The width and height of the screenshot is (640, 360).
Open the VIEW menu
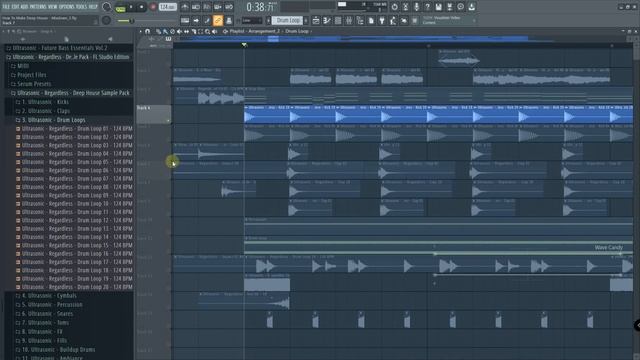(53, 7)
